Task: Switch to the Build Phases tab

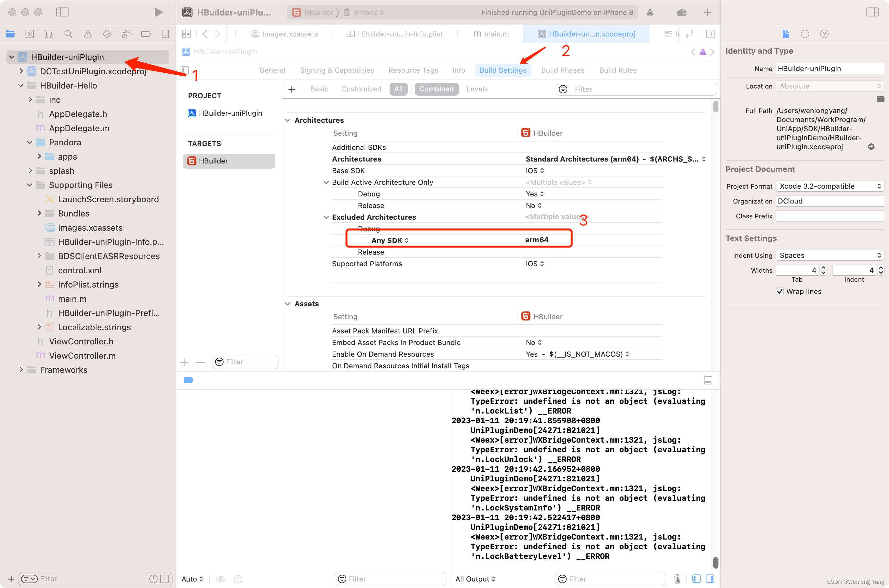Action: point(562,70)
